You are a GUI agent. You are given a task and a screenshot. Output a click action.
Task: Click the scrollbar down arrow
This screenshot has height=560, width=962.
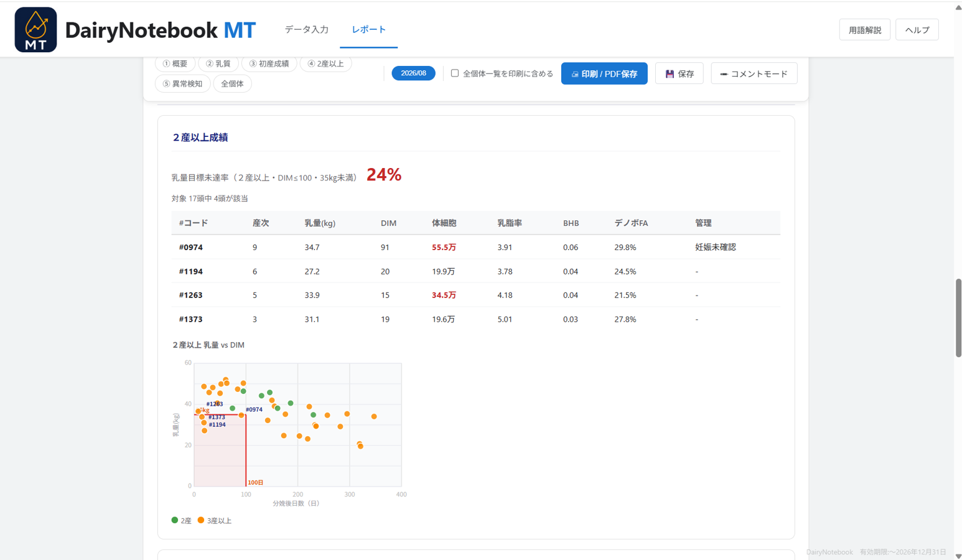coord(958,556)
